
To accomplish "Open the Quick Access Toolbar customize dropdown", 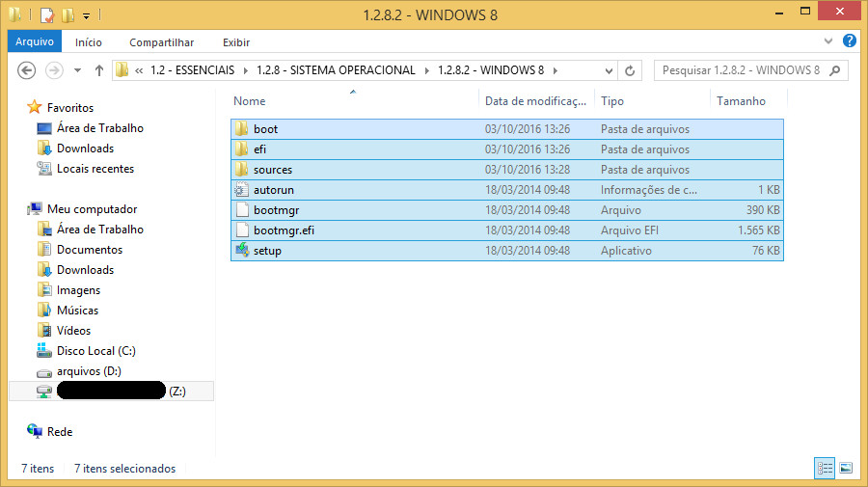I will tap(87, 15).
